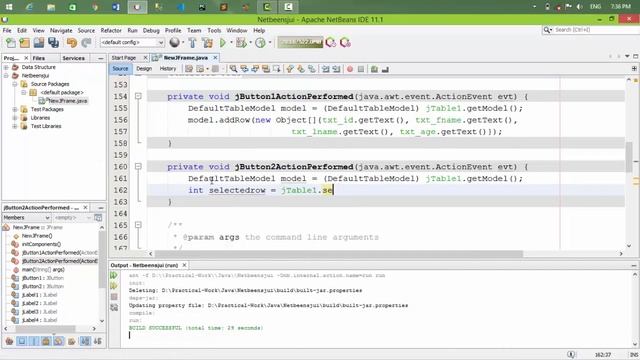640x360 pixels.
Task: Switch to the Start Page tab
Action: (124, 58)
